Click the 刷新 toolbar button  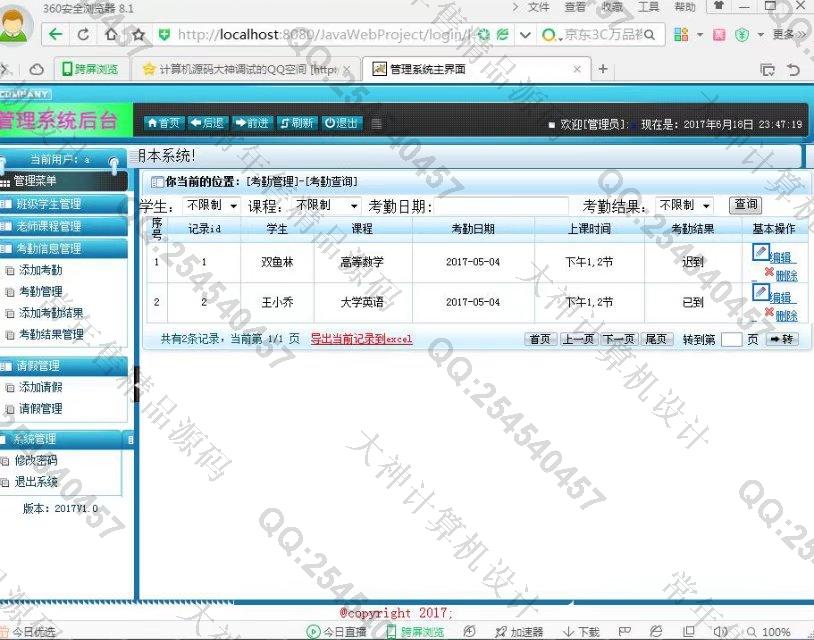coord(296,123)
